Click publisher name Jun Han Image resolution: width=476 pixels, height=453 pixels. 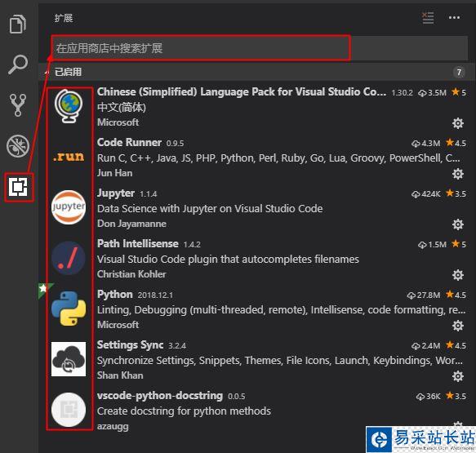click(115, 173)
